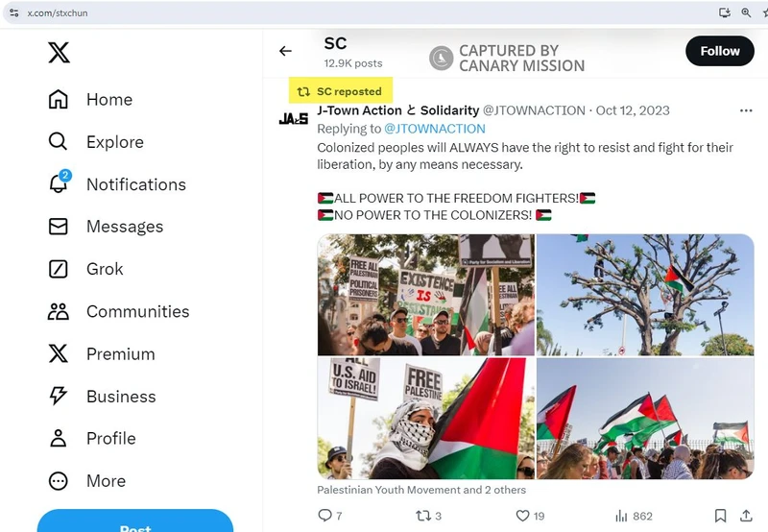Open the browser site info icon
This screenshot has width=768, height=532.
coord(14,12)
